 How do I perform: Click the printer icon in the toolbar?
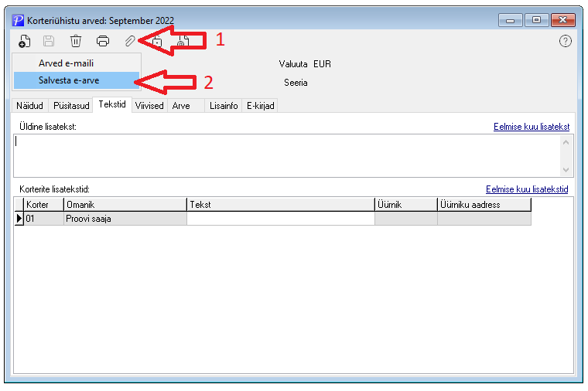[103, 41]
